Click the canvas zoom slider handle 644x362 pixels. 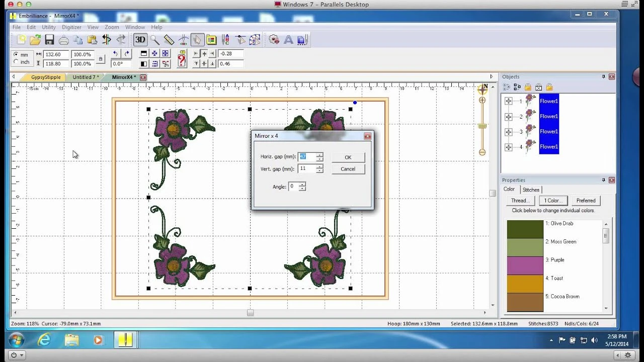(x=482, y=126)
